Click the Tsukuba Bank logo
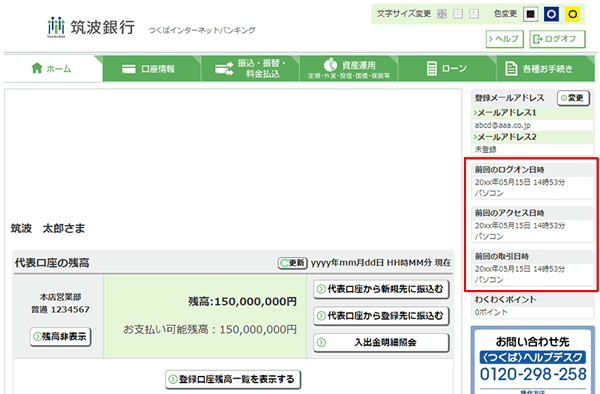The height and width of the screenshot is (394, 600). point(91,27)
